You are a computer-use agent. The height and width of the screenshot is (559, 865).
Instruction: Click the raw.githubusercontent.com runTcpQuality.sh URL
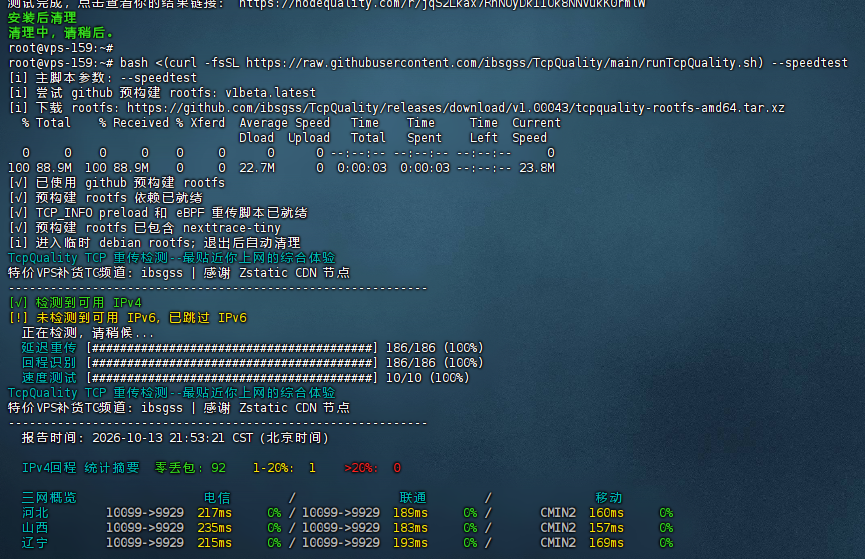click(505, 63)
